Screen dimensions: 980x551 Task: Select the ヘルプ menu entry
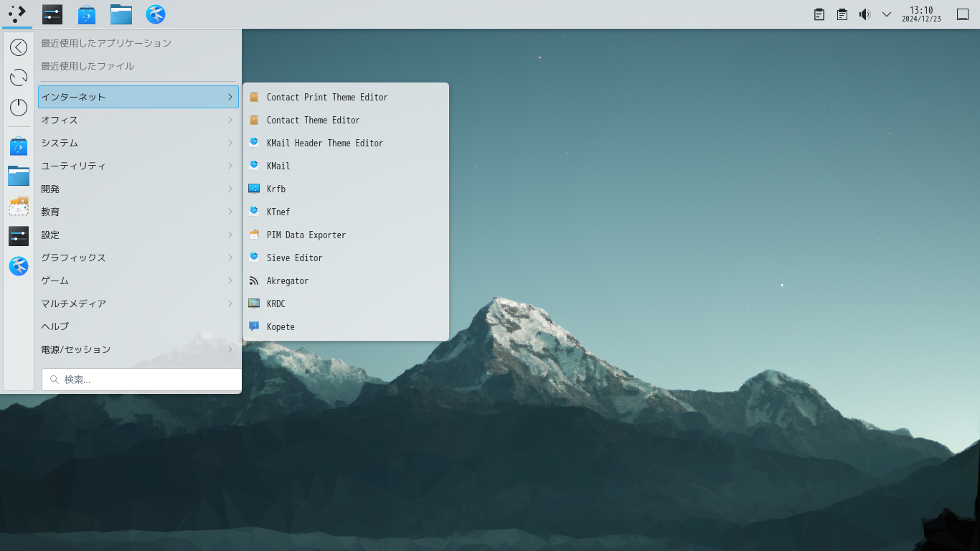[x=138, y=326]
